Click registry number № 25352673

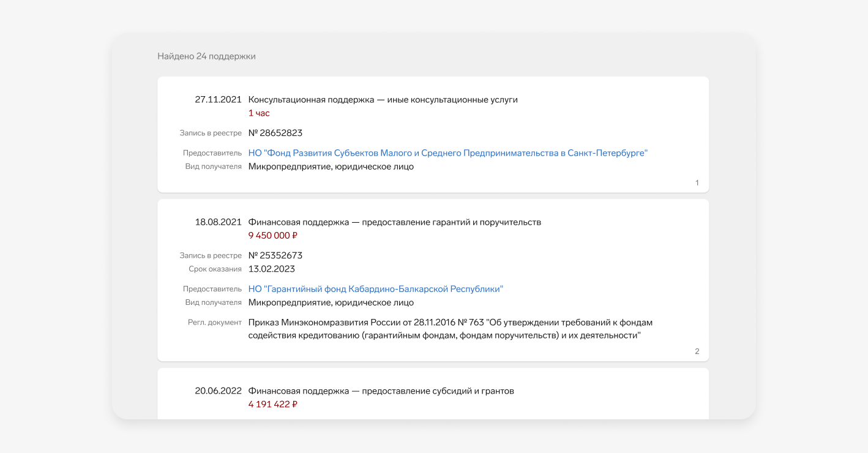point(275,255)
